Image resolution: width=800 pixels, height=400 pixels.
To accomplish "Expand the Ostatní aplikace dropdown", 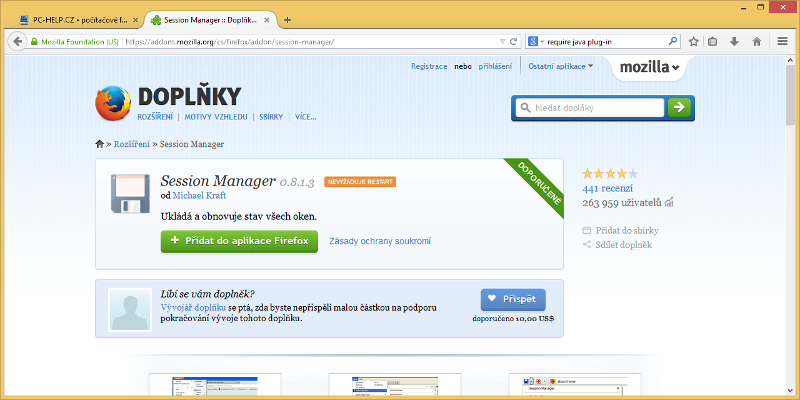I will (560, 66).
